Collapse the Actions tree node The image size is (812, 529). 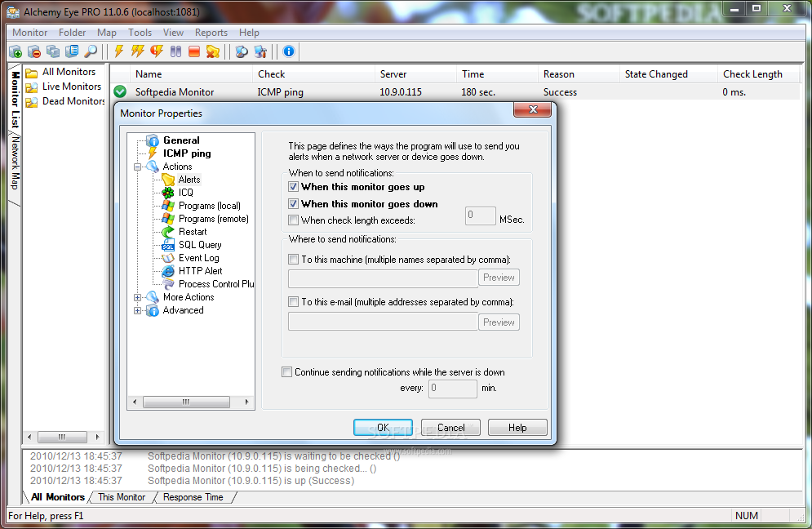137,167
